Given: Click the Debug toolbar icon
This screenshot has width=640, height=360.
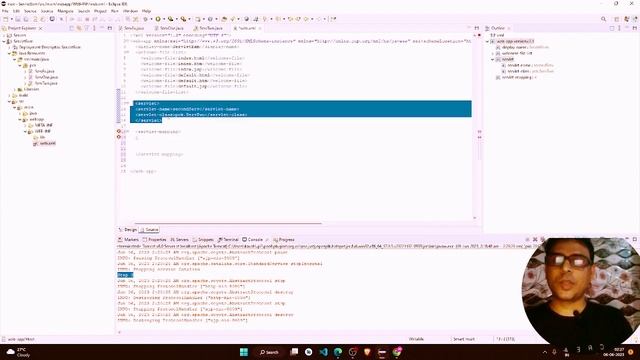Looking at the screenshot, I should tap(145, 19).
